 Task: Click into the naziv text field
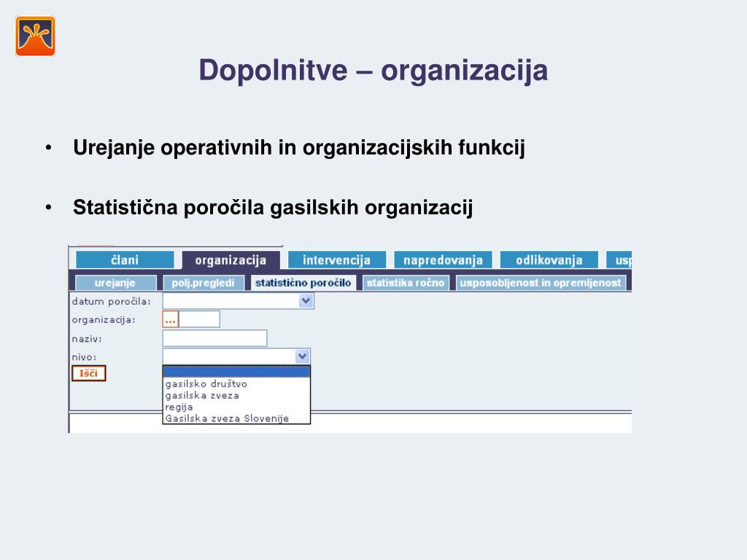point(215,338)
